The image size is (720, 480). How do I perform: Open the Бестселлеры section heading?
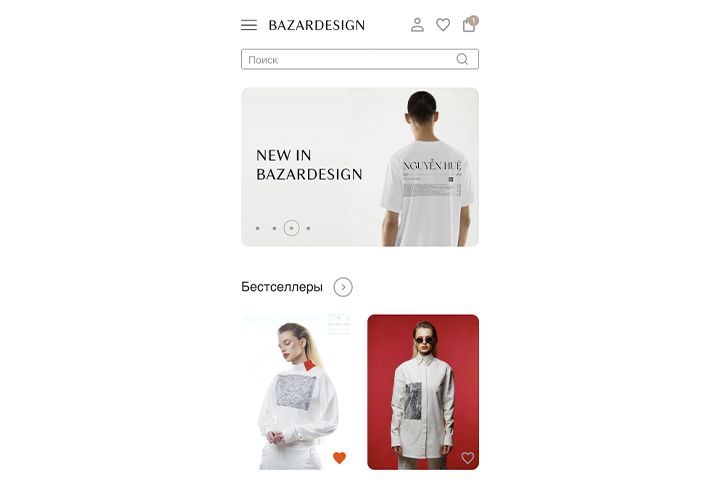pos(281,287)
